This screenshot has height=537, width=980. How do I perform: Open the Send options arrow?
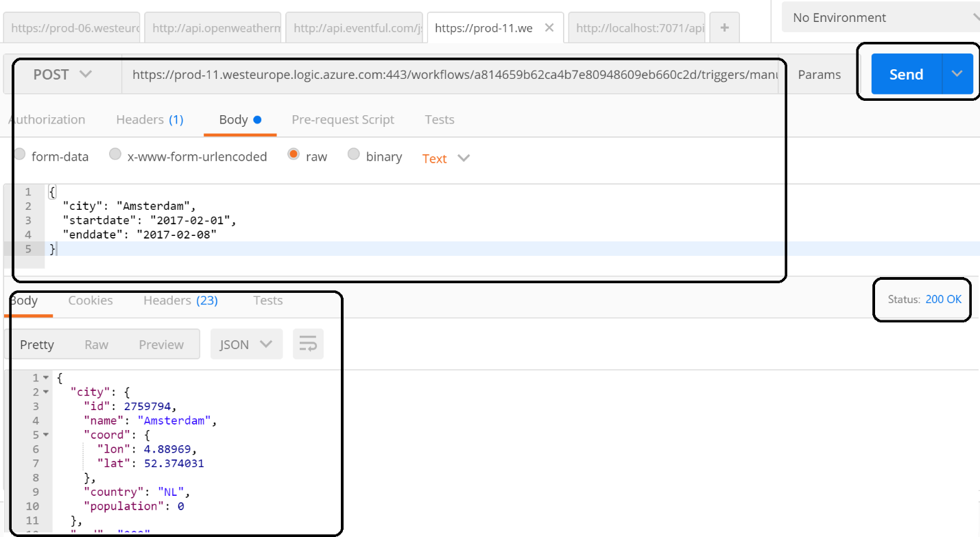(957, 74)
